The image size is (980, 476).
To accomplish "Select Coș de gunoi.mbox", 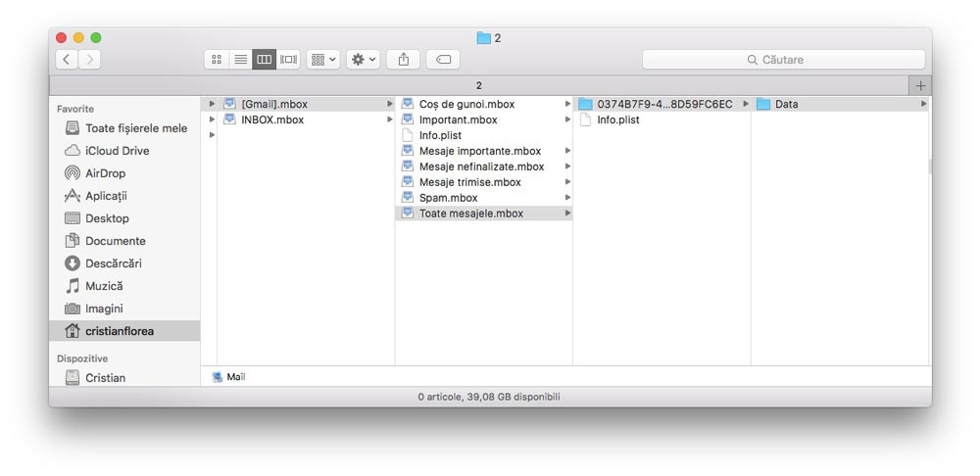I will [x=484, y=105].
